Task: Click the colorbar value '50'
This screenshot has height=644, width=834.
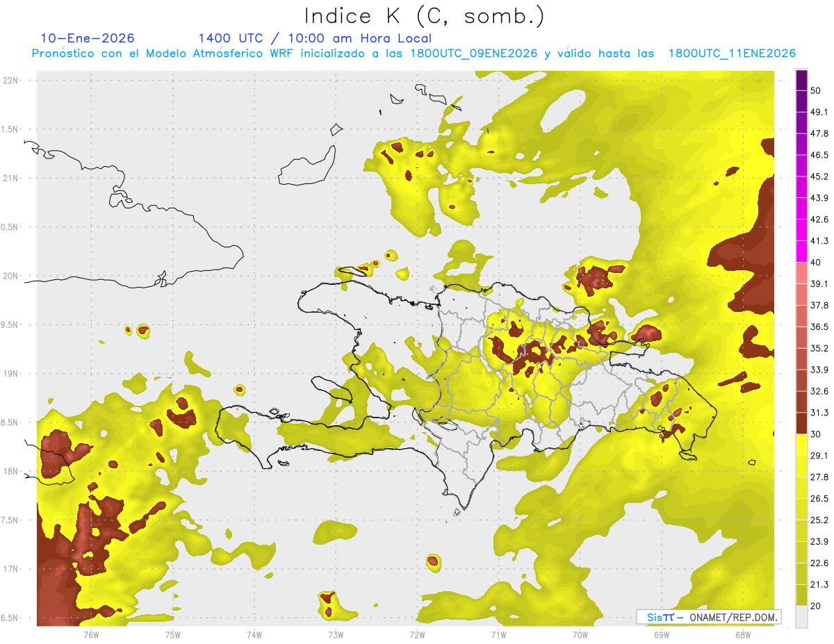Action: coord(816,91)
